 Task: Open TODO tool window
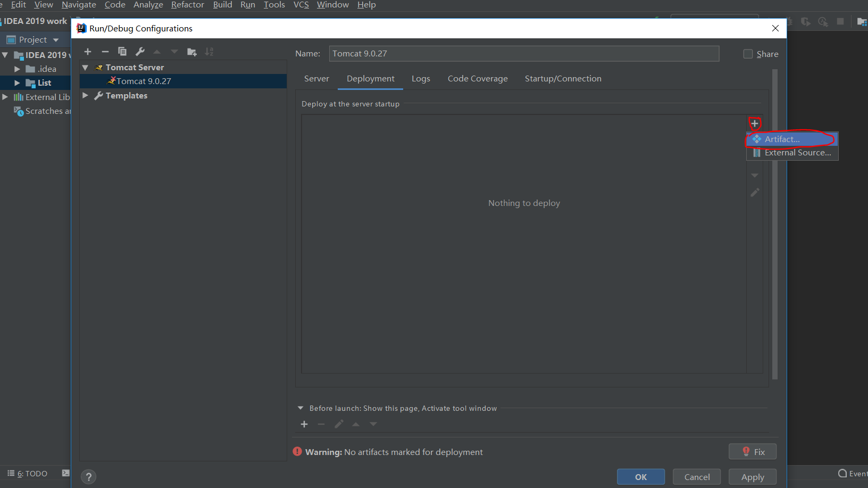pyautogui.click(x=27, y=474)
